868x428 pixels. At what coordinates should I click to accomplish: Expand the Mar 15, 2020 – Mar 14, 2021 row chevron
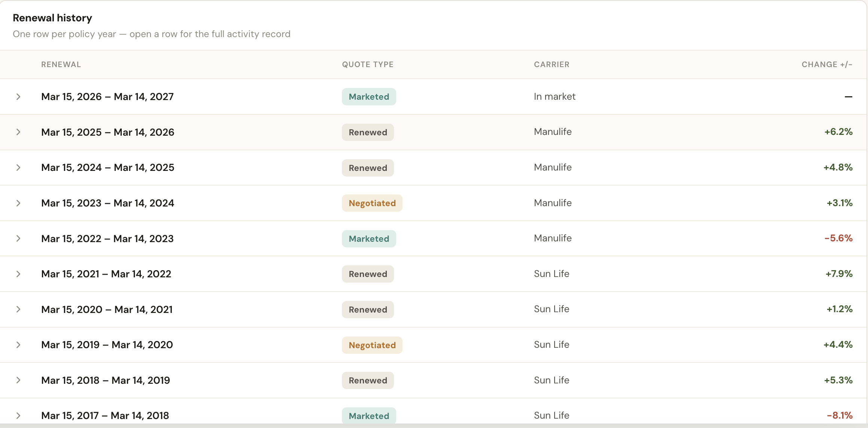18,309
